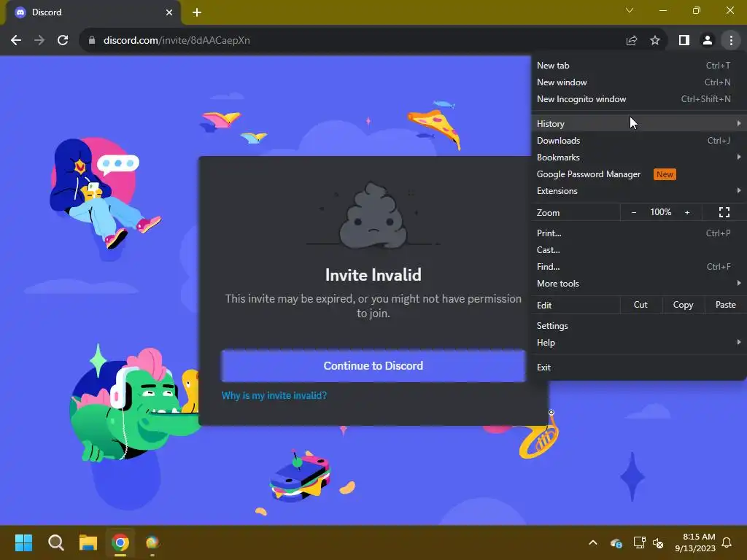Viewport: 747px width, 560px height.
Task: Click Copy in the Edit row
Action: point(683,305)
